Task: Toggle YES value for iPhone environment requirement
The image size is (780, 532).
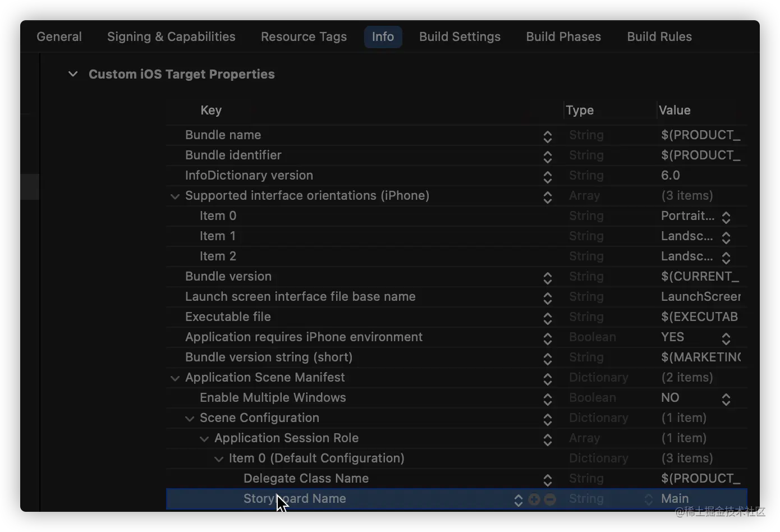Action: (x=726, y=338)
